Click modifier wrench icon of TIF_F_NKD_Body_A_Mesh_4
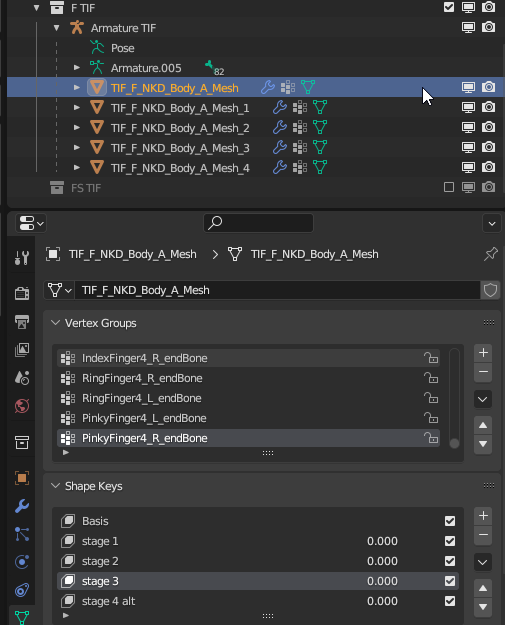Viewport: 505px width, 625px height. (x=280, y=167)
